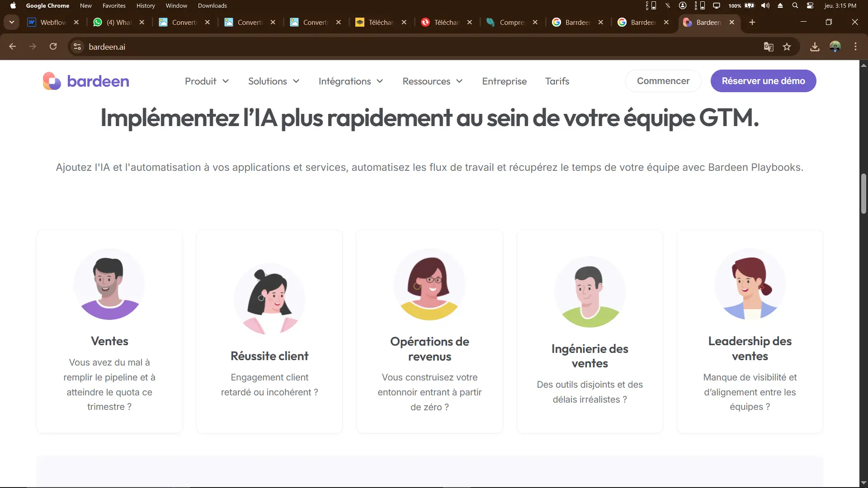Expand the Solutions dropdown menu
Viewport: 868px width, 488px height.
[x=274, y=81]
